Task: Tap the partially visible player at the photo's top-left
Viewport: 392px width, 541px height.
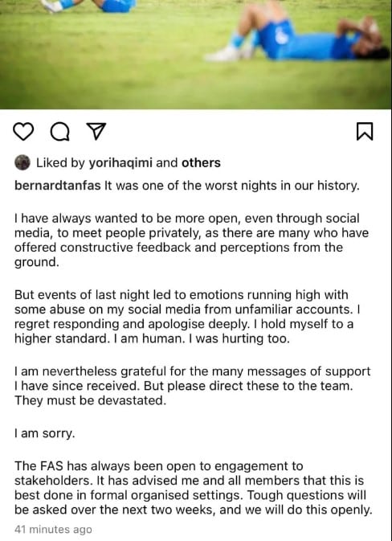Action: click(88, 6)
